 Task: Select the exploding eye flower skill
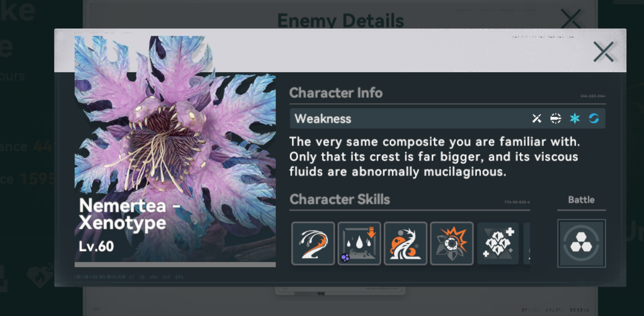[452, 243]
